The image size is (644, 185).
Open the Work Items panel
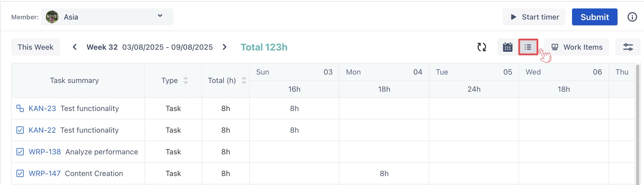[577, 47]
